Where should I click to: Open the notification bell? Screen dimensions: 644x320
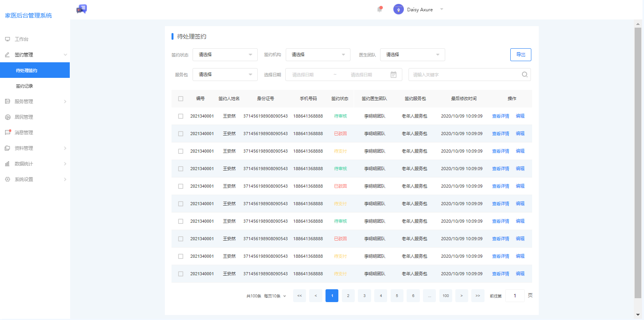point(380,9)
